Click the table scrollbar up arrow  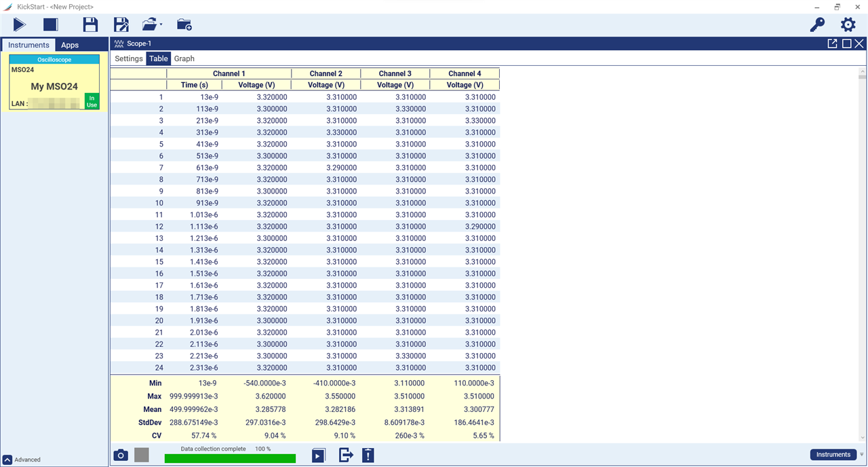[x=862, y=71]
